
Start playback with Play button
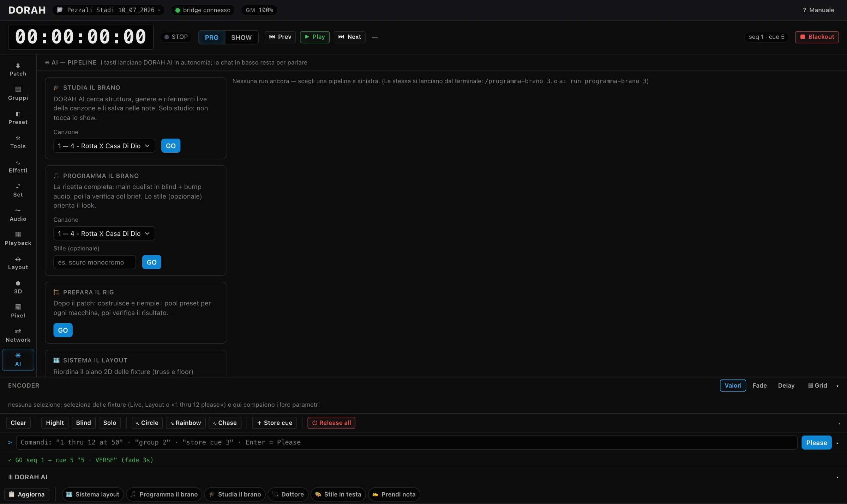point(315,37)
